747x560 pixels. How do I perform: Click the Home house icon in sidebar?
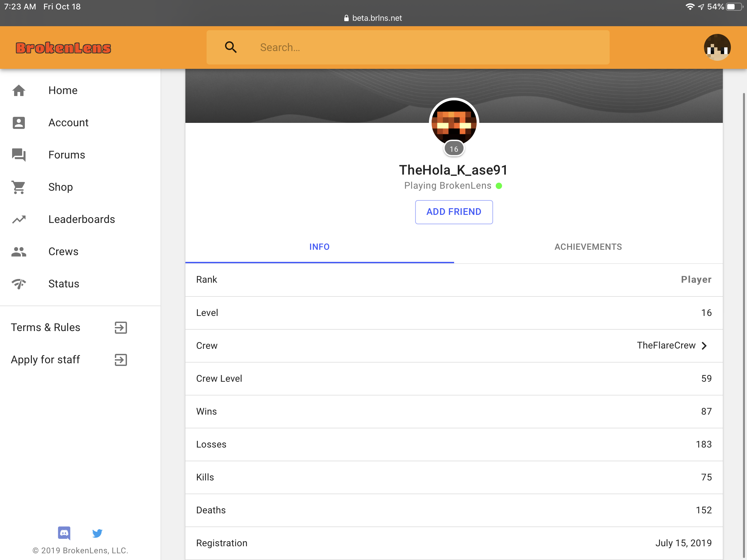click(x=19, y=90)
